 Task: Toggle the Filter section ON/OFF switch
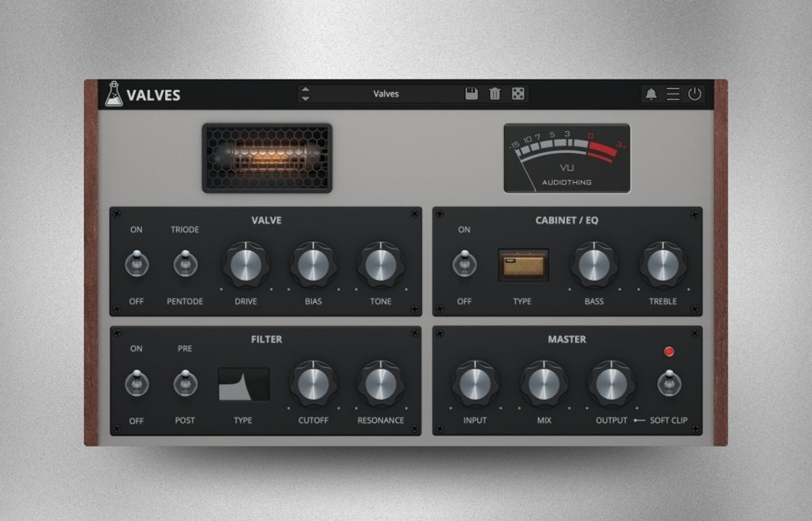[x=137, y=383]
